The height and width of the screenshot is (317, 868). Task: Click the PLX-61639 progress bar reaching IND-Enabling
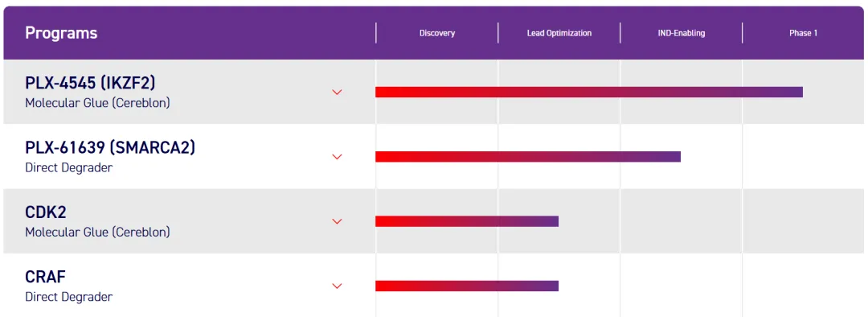coord(528,157)
